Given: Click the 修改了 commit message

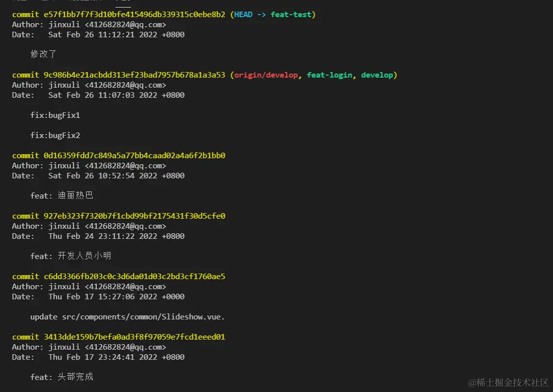Looking at the screenshot, I should pos(43,54).
